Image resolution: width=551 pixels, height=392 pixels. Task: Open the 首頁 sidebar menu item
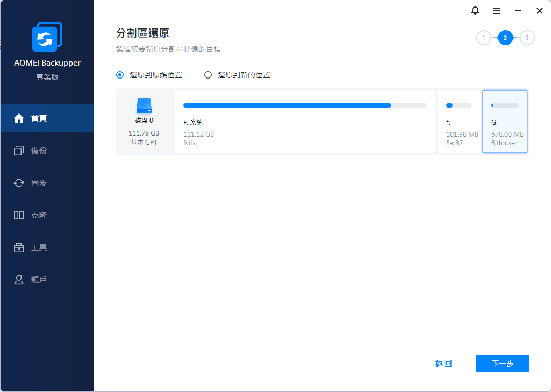[x=47, y=118]
